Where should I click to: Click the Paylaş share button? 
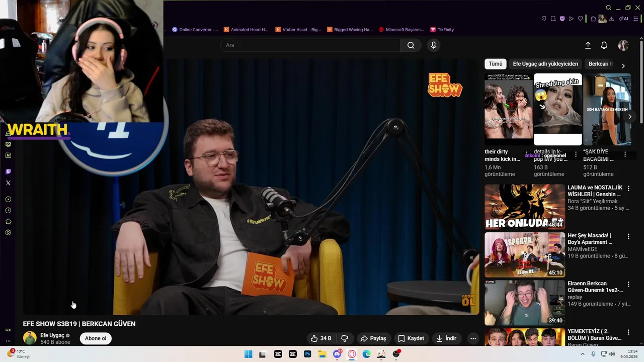point(373,338)
